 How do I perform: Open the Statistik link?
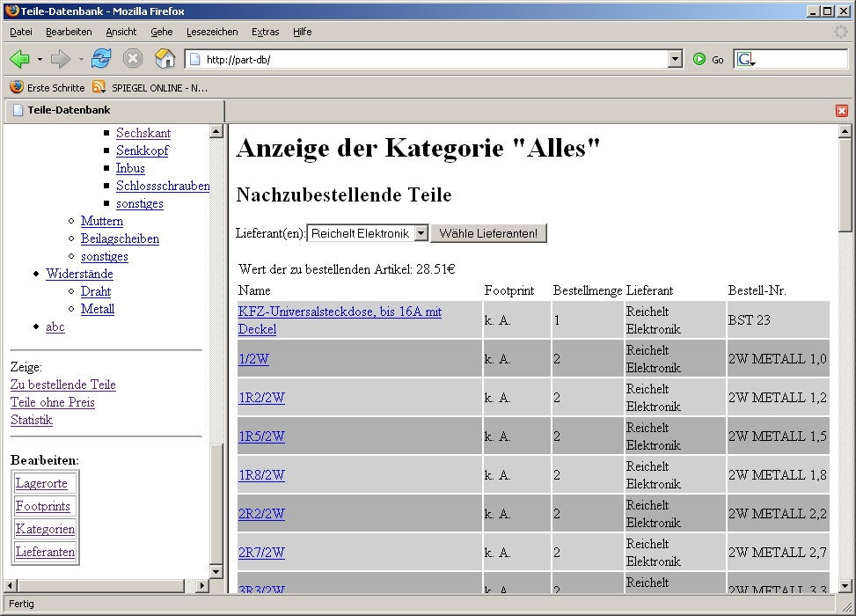32,420
